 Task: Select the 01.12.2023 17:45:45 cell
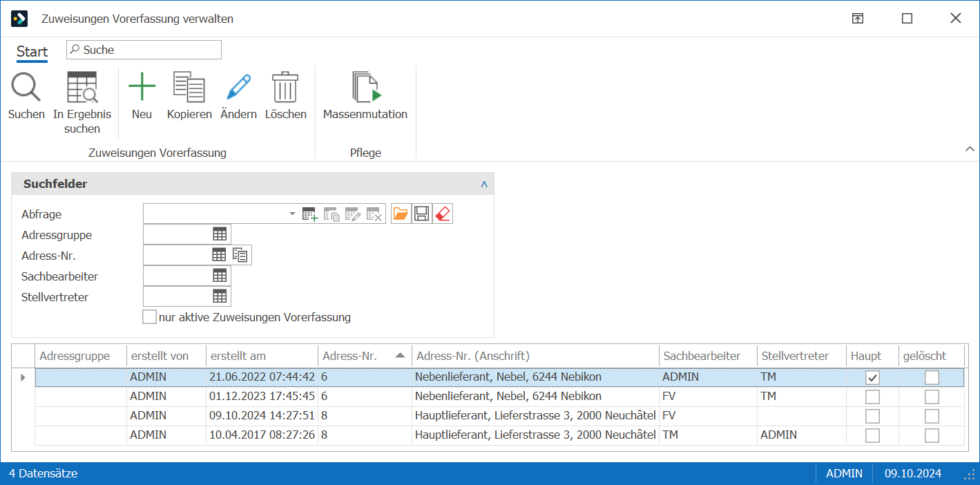click(x=262, y=397)
